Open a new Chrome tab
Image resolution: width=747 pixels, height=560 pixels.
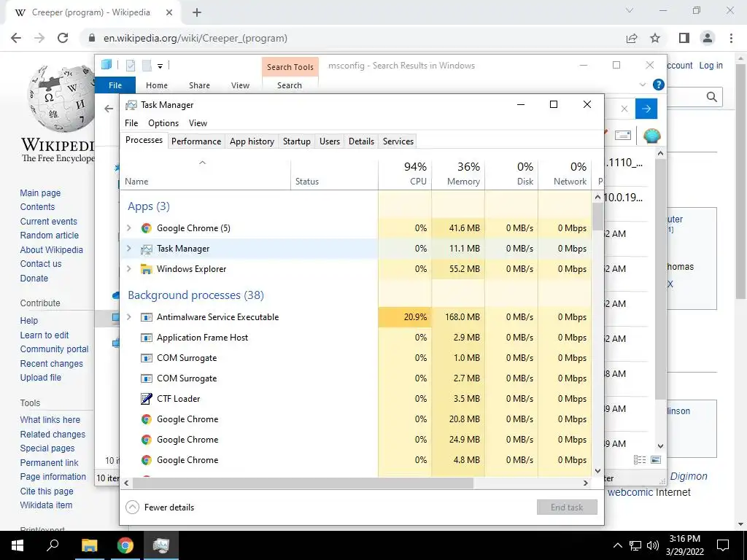(x=197, y=12)
